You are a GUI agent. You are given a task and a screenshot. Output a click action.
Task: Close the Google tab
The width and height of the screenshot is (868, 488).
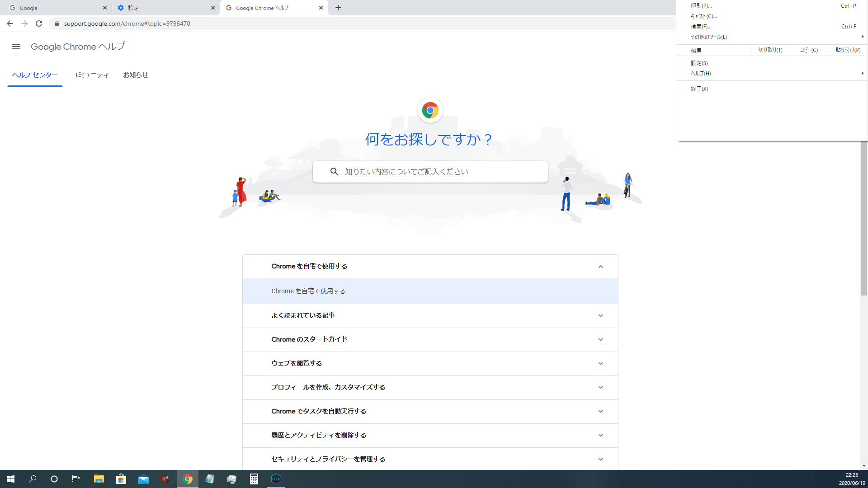[x=105, y=8]
